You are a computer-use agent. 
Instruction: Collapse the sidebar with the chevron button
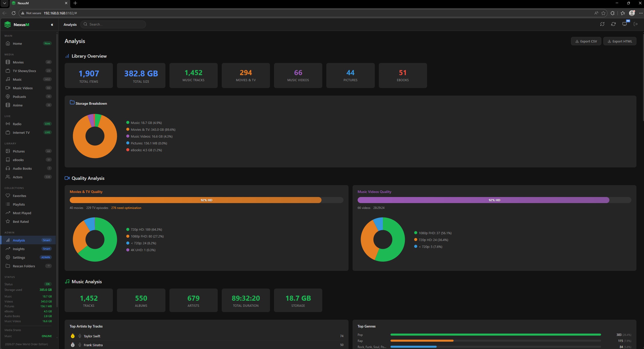(52, 25)
